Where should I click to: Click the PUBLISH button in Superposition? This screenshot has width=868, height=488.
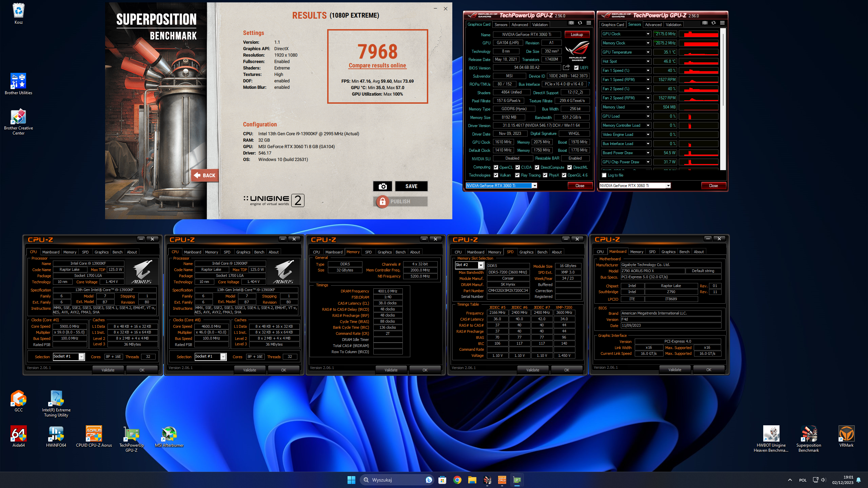click(x=400, y=201)
